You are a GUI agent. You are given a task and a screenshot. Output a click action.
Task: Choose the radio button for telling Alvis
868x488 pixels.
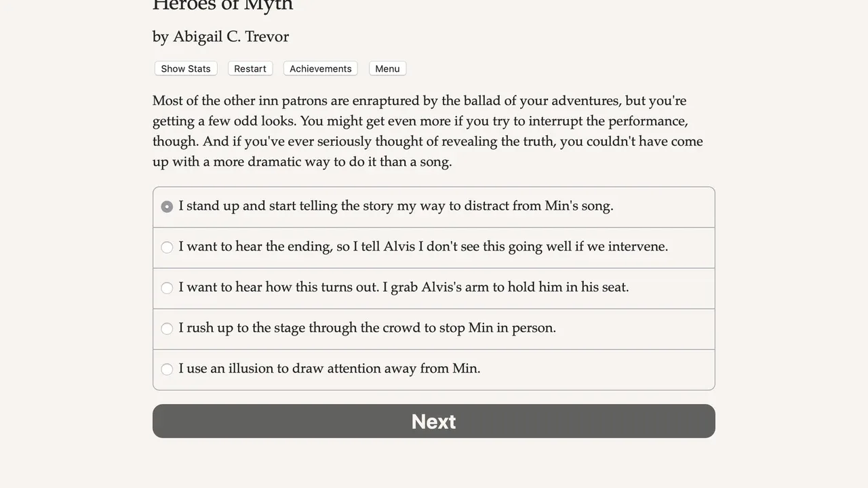click(167, 247)
